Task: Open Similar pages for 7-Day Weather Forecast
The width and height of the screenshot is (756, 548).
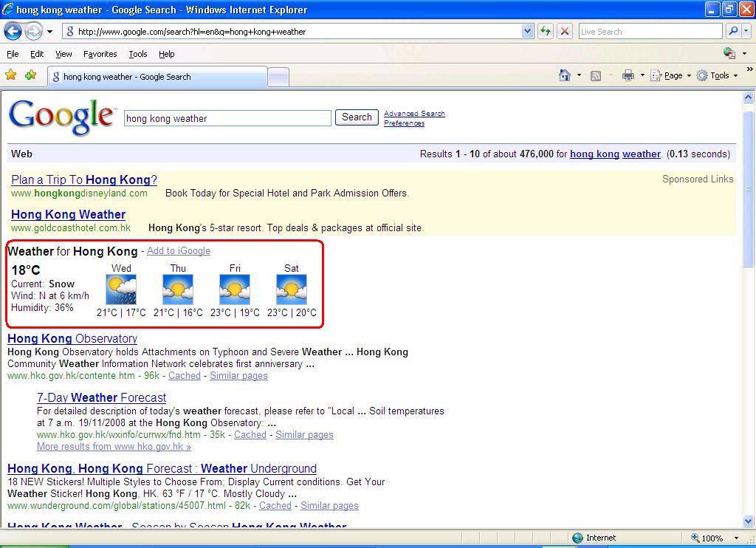Action: (x=304, y=435)
